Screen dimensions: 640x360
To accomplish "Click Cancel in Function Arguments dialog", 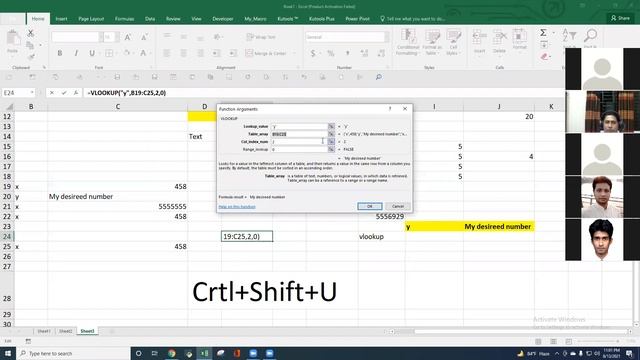I will pos(398,206).
